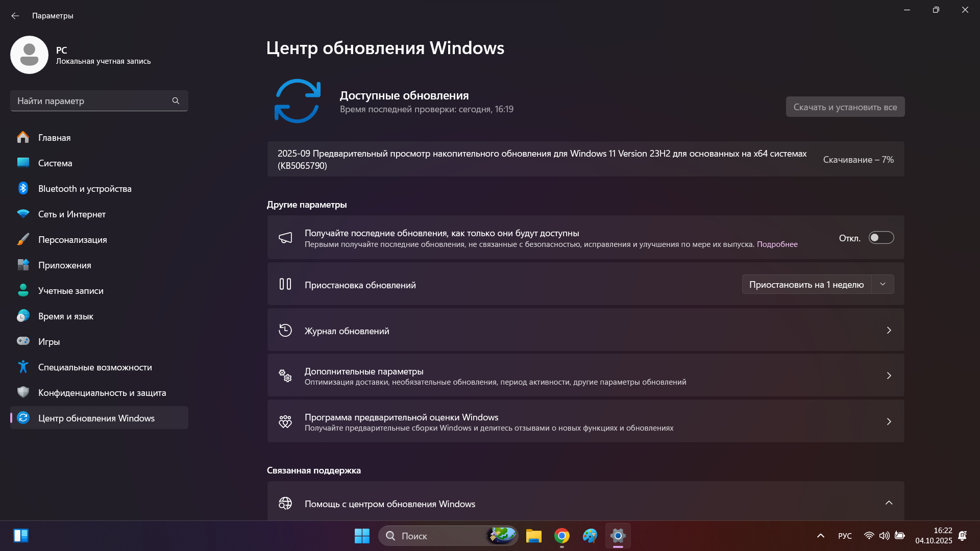Enable the get latest updates toggle
The height and width of the screenshot is (551, 980).
(881, 238)
